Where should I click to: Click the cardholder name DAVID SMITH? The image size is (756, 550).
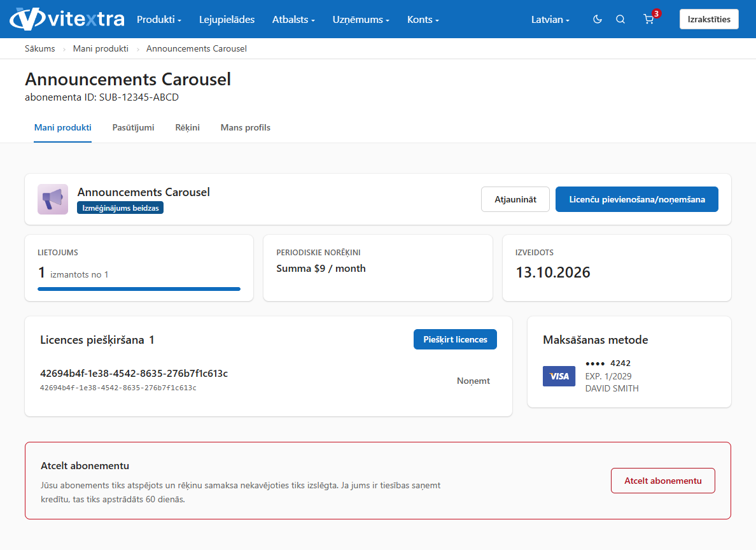coord(612,388)
